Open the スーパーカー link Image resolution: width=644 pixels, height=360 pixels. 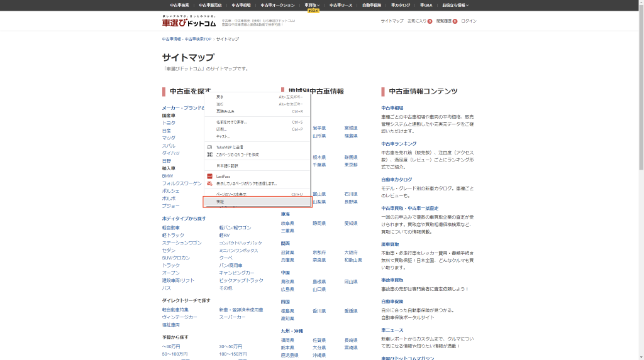pyautogui.click(x=232, y=317)
